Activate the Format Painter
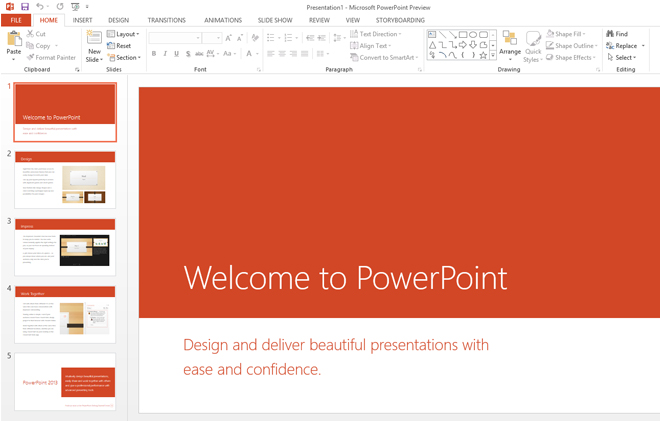 click(51, 57)
